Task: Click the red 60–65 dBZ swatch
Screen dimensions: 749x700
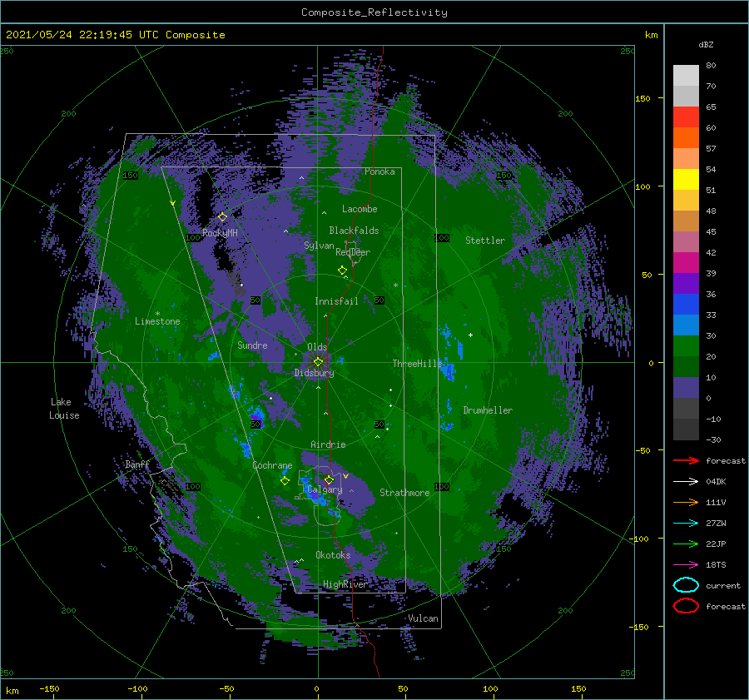Action: pyautogui.click(x=686, y=117)
